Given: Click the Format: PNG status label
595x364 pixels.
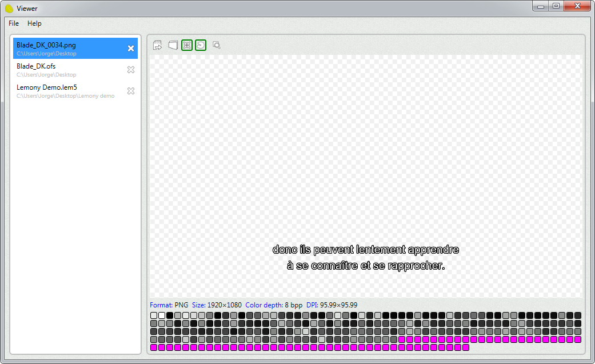Looking at the screenshot, I should pyautogui.click(x=169, y=305).
